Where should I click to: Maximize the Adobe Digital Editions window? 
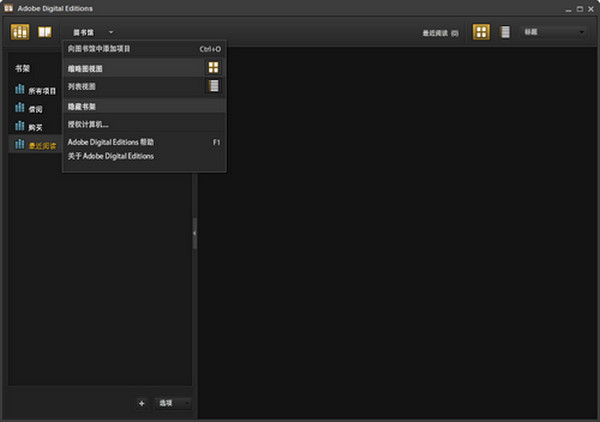click(x=580, y=9)
